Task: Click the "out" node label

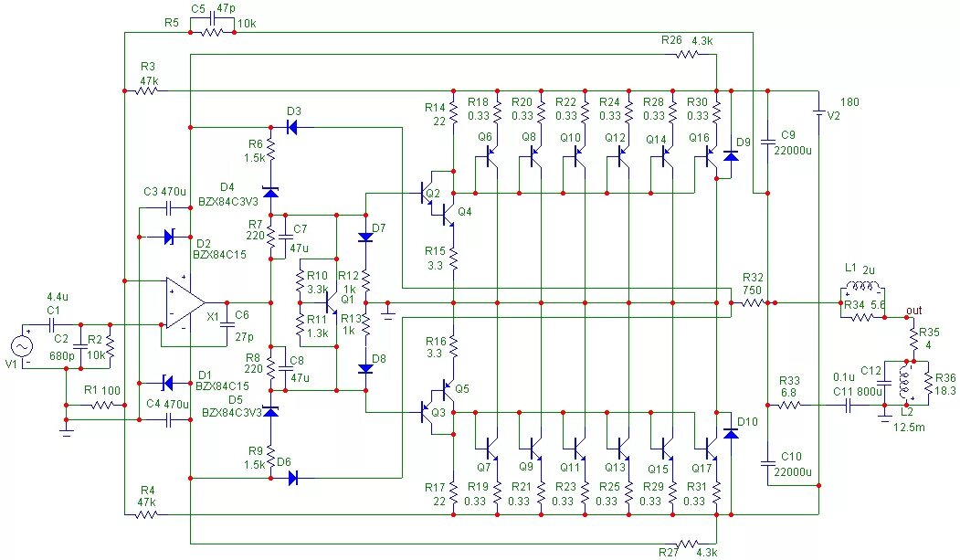Action: pos(913,311)
